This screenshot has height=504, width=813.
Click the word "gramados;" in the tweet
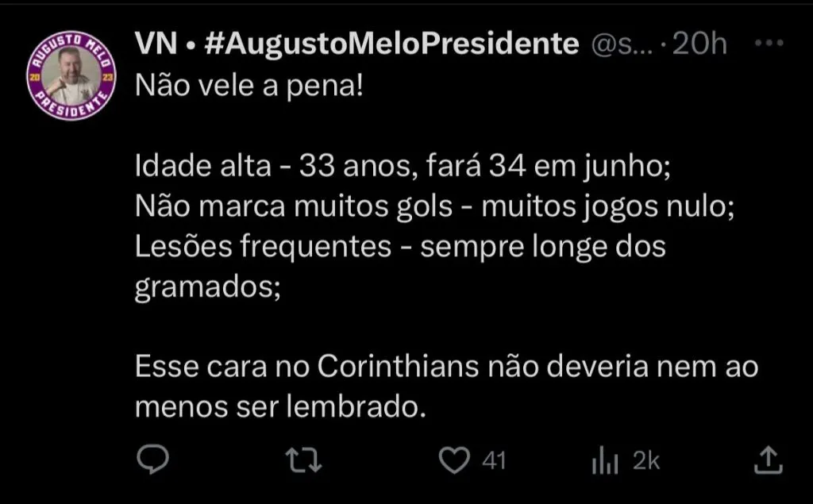coord(208,287)
